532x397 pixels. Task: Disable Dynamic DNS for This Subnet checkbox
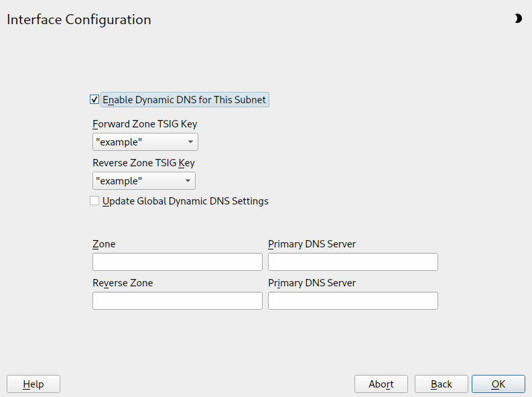pos(94,100)
